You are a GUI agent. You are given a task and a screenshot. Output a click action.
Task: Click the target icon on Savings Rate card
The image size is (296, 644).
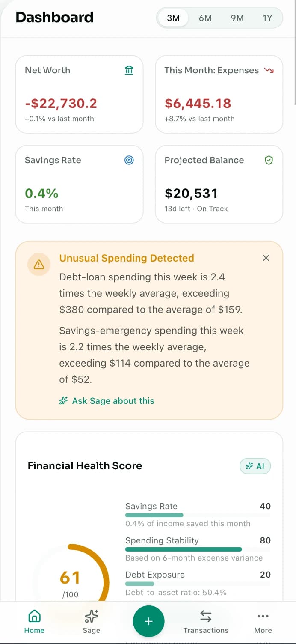129,160
